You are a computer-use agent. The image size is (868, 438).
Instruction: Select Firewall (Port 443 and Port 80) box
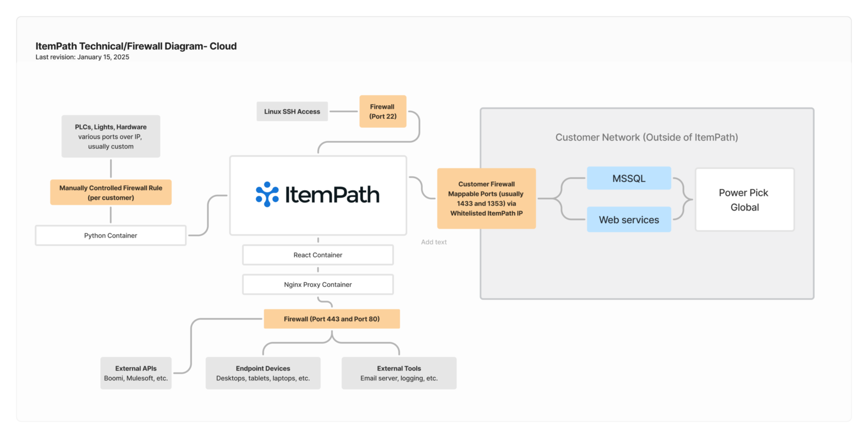tap(332, 319)
